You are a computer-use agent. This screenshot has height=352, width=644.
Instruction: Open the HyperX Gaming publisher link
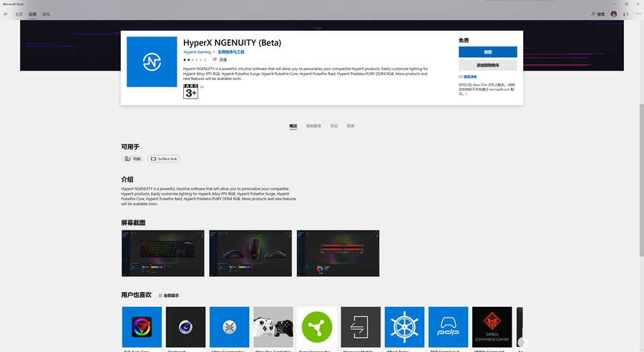coord(197,52)
